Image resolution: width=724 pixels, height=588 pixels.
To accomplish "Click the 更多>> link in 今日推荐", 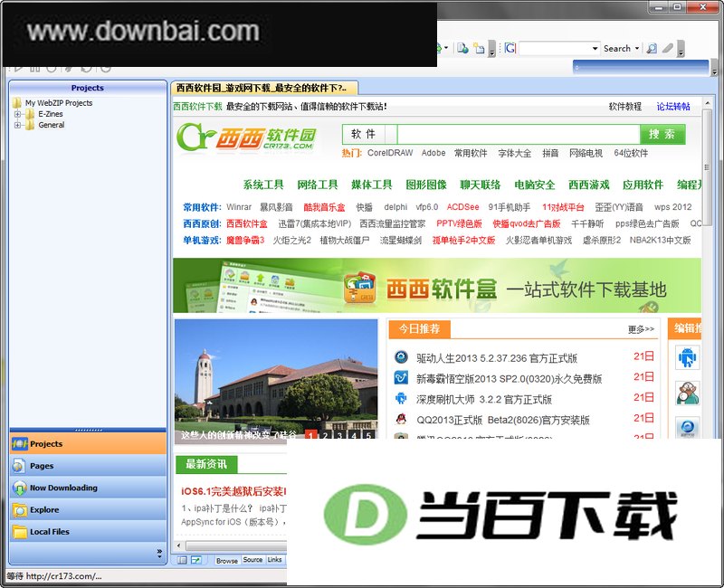I will click(641, 329).
